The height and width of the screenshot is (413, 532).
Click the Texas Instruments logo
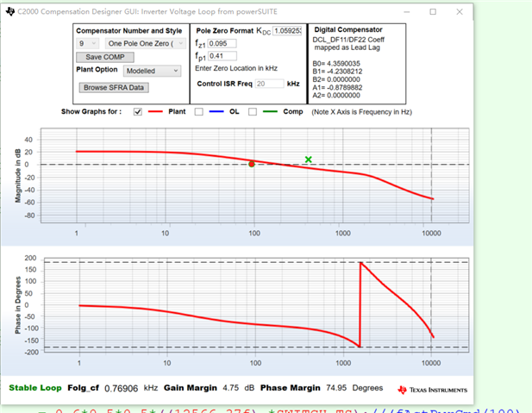432,390
